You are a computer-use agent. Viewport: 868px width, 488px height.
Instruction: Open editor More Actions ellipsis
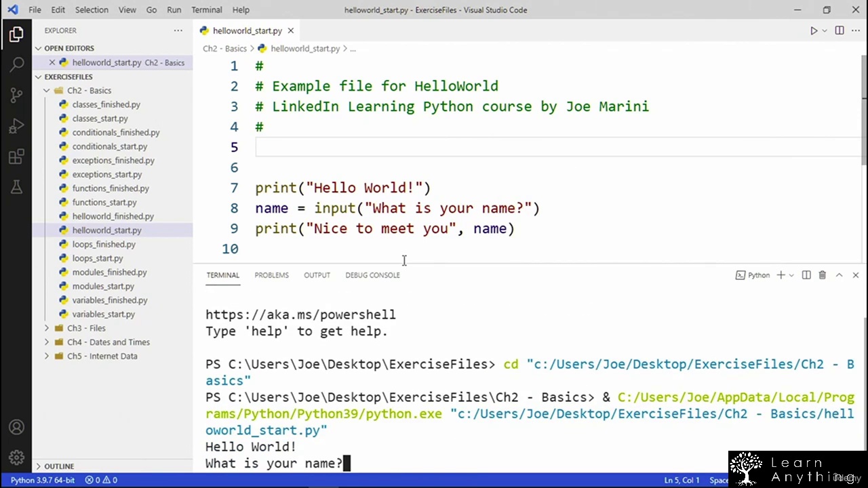(x=854, y=30)
